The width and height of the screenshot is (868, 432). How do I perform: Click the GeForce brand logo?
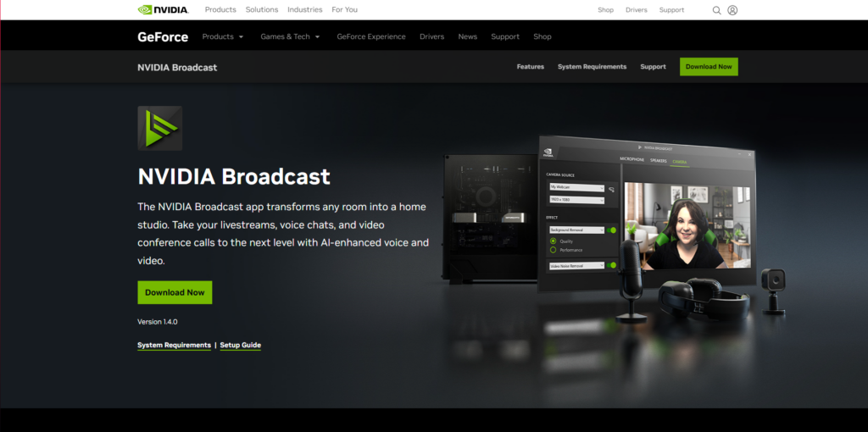coord(161,36)
